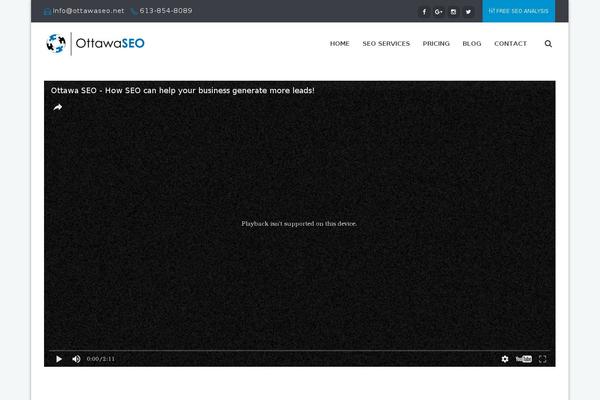Click the video share arrow icon
Screen dimensions: 600x400
point(57,107)
